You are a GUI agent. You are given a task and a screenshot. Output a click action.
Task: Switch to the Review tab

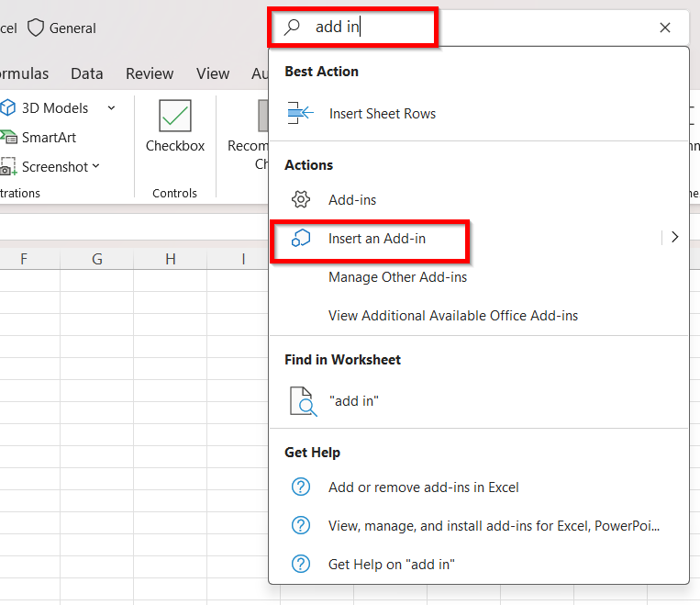click(150, 73)
